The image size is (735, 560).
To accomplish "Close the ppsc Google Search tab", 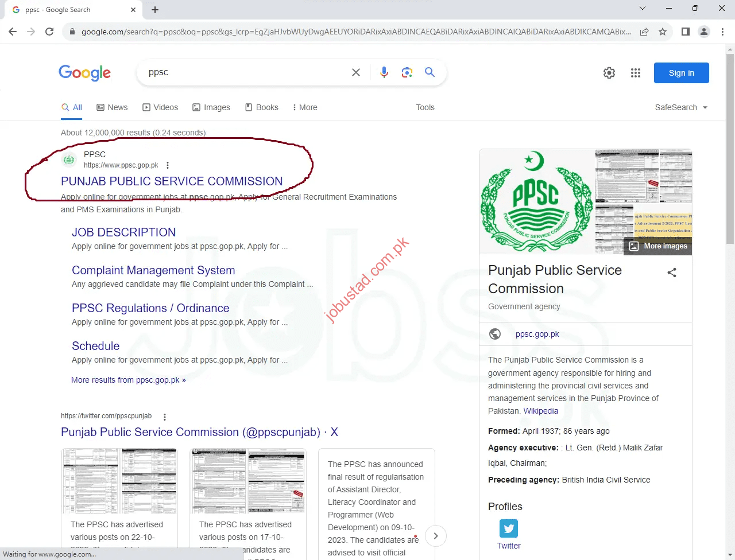I will tap(133, 10).
